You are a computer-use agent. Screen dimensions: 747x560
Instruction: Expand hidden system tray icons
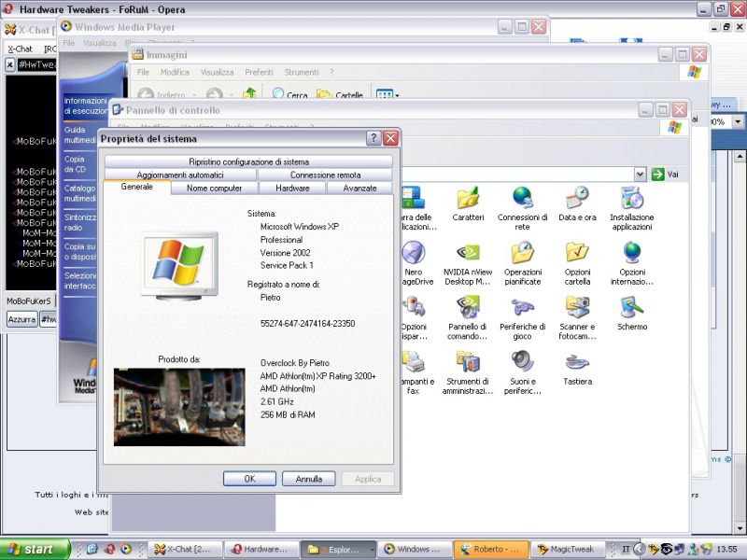(640, 549)
